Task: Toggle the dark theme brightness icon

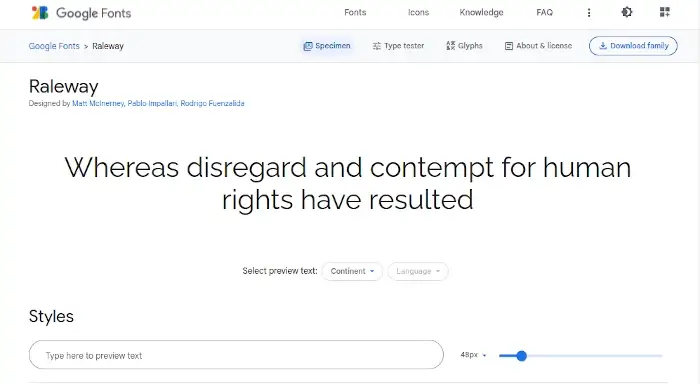Action: click(x=627, y=13)
